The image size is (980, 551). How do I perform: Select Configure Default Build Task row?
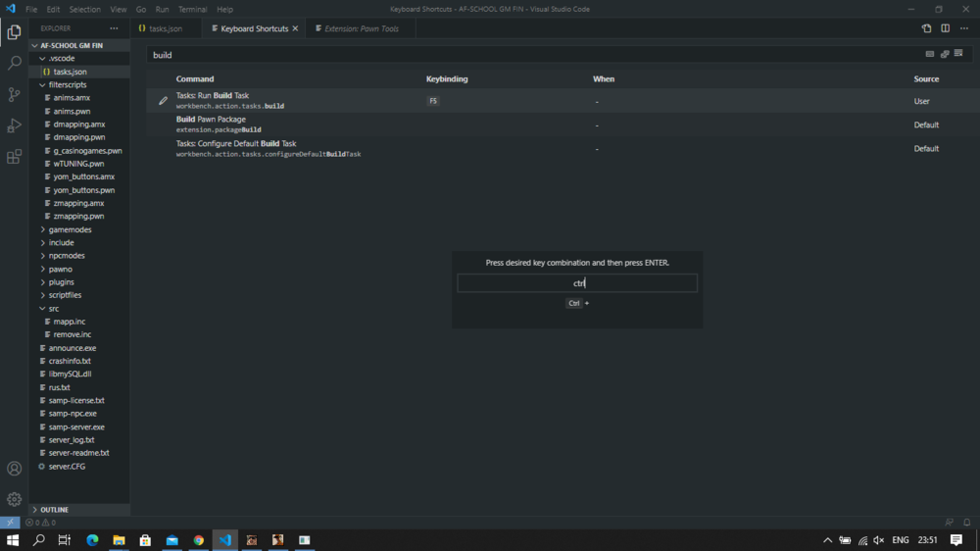(x=563, y=148)
